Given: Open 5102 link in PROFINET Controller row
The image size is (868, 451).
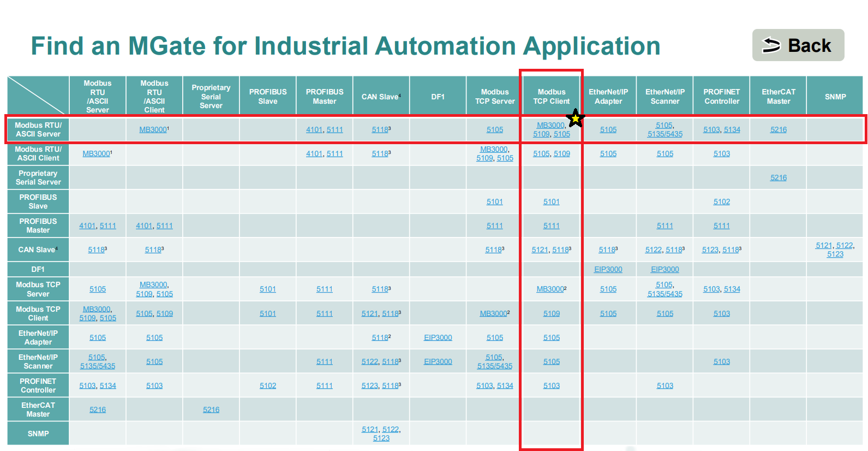Looking at the screenshot, I should pyautogui.click(x=268, y=385).
